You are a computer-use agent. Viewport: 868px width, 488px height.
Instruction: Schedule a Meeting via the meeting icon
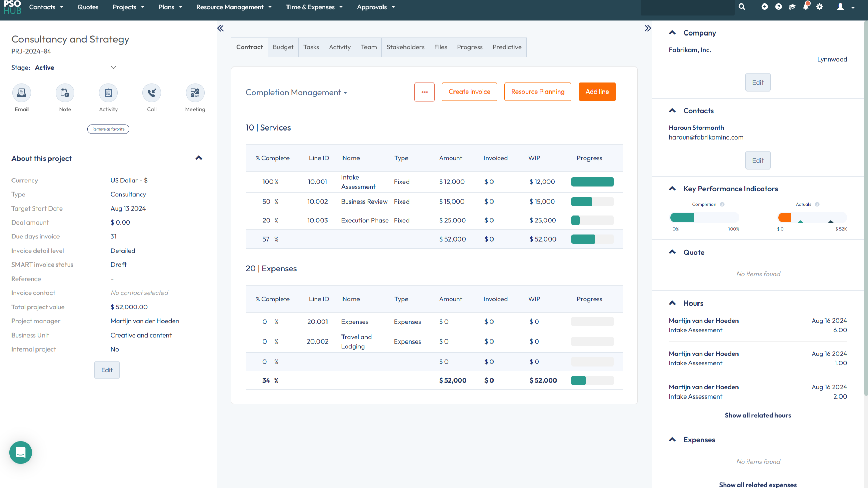(195, 93)
